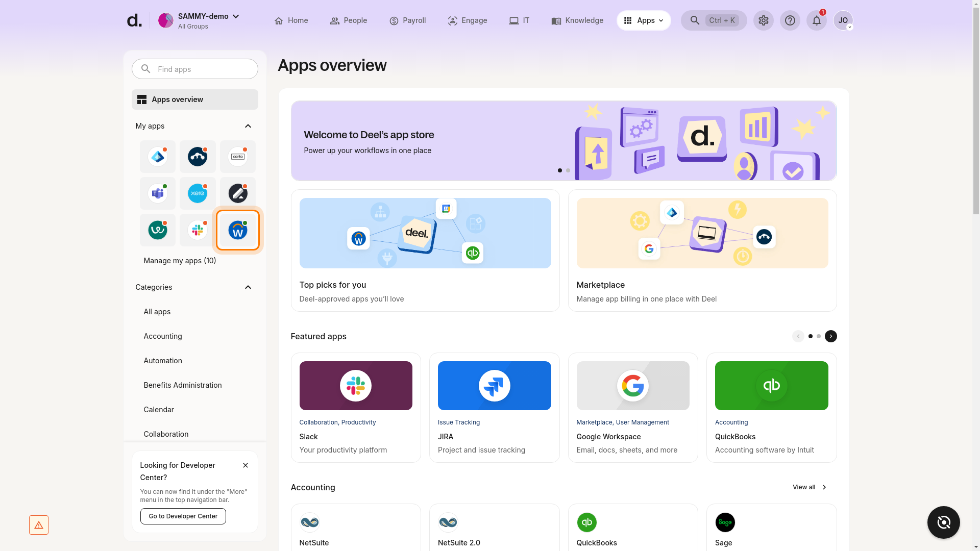Screen dimensions: 980x551
Task: Click the search magnifier in the top bar
Action: pyautogui.click(x=695, y=20)
